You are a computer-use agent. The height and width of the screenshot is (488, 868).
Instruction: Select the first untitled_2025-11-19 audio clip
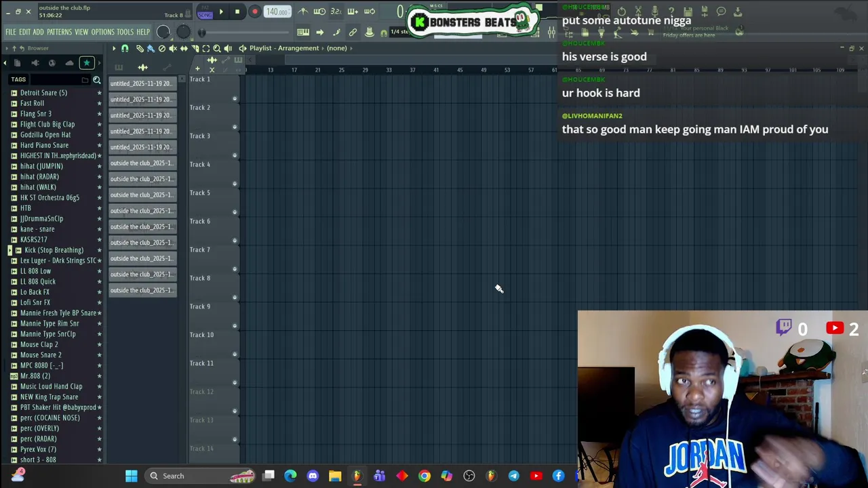coord(142,83)
